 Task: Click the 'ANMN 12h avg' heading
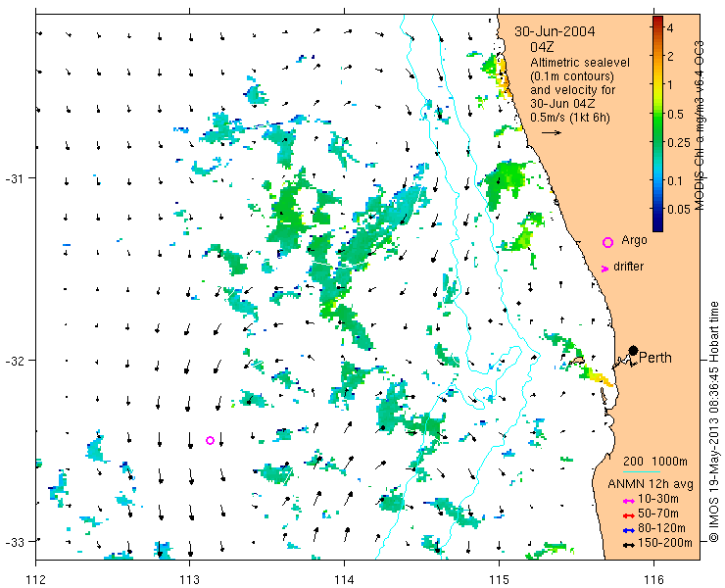click(x=651, y=484)
